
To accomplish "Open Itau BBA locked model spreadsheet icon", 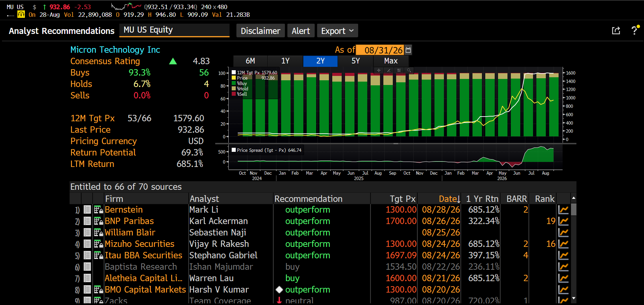I will pos(98,255).
